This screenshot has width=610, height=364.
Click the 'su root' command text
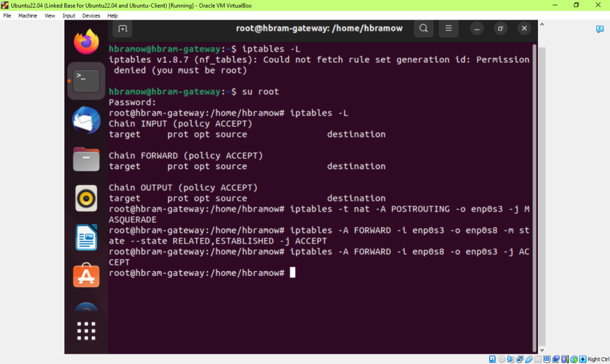click(x=260, y=92)
